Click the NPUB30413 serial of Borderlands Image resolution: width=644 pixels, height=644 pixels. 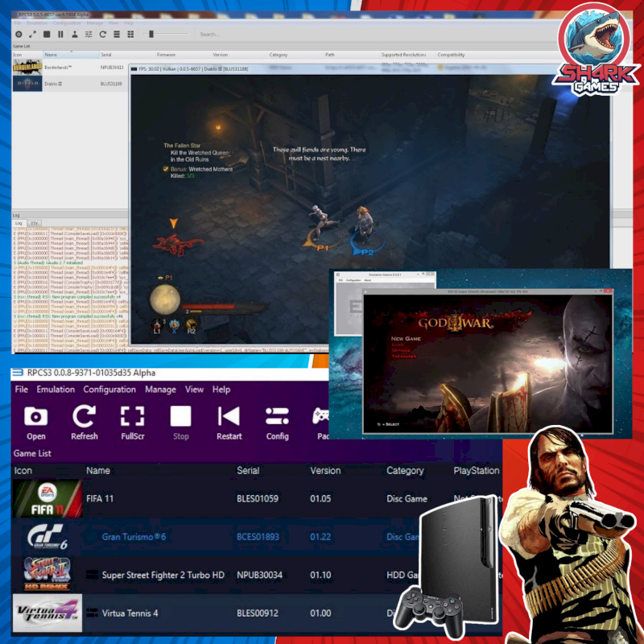(x=112, y=68)
